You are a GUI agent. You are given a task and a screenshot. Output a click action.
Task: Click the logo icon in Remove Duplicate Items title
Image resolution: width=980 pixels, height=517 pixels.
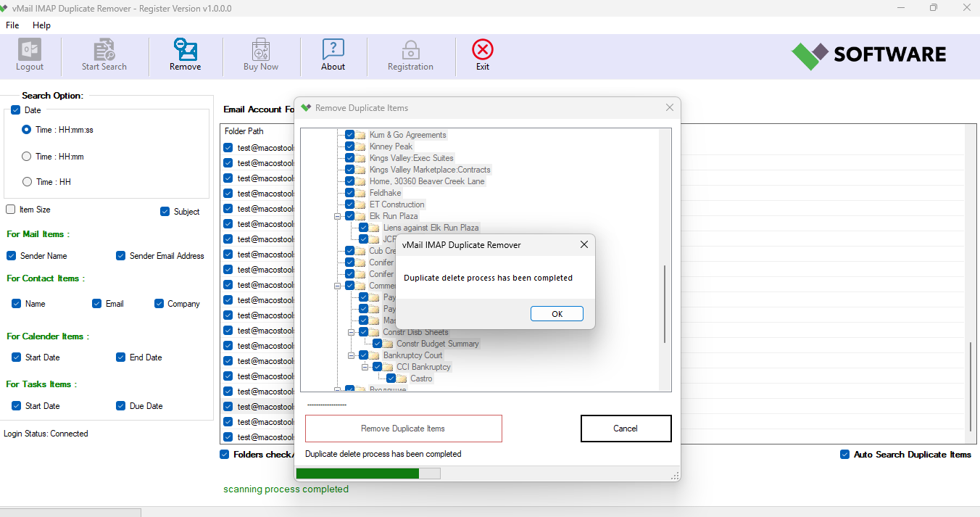tap(306, 108)
